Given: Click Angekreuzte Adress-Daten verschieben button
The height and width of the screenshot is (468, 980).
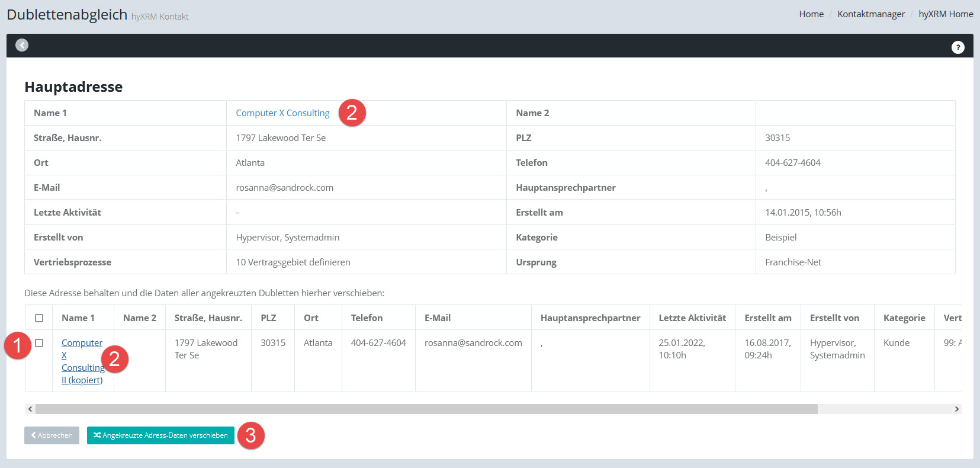Looking at the screenshot, I should pos(160,435).
